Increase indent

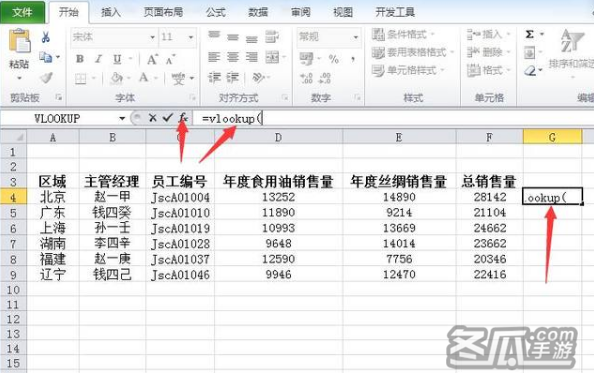233,78
